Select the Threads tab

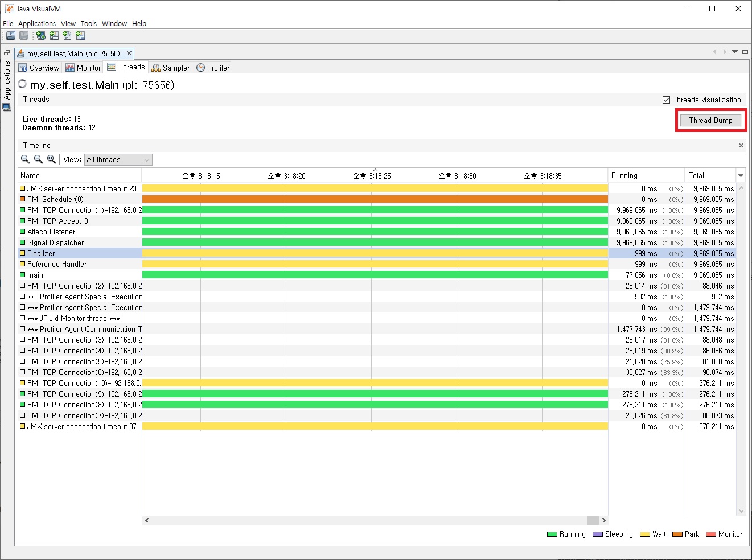tap(126, 67)
